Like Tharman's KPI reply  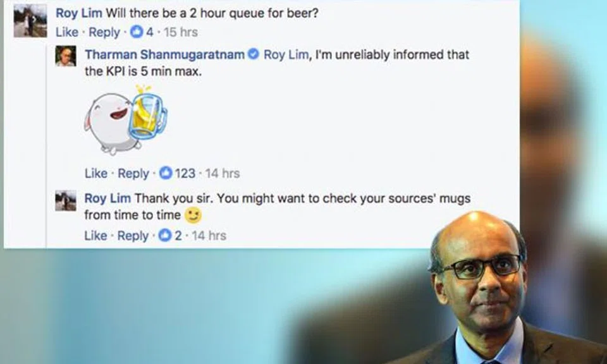[x=96, y=173]
